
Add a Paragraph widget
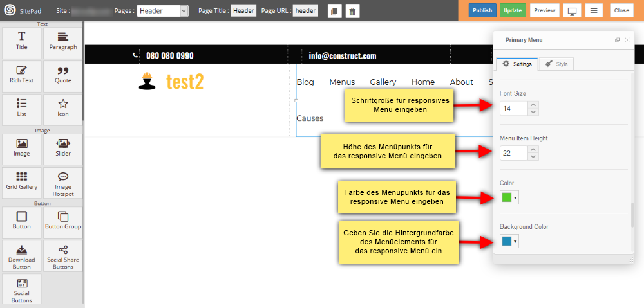coord(63,43)
